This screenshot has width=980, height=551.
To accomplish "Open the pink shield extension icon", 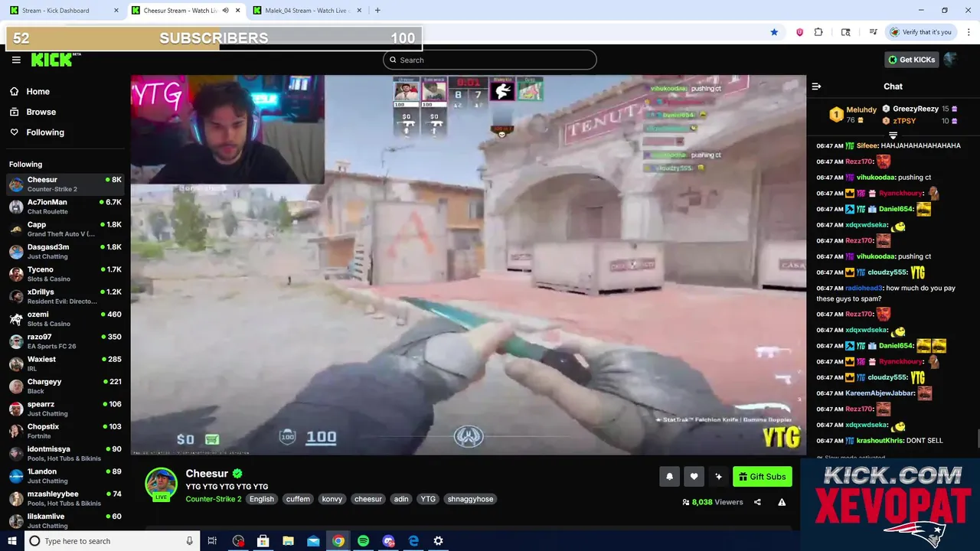I will point(799,32).
